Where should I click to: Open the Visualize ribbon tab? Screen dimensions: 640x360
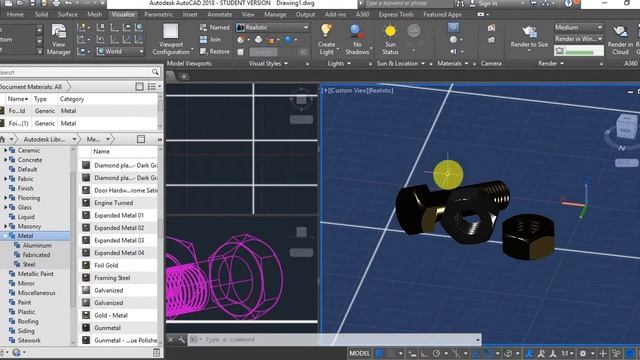pyautogui.click(x=123, y=14)
